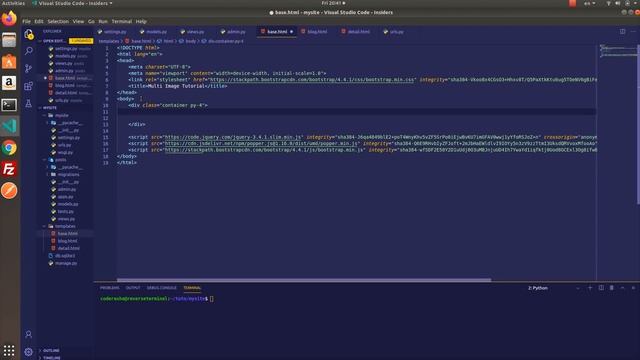640x360 pixels.
Task: Switch to the Output panel tab
Action: (x=133, y=288)
